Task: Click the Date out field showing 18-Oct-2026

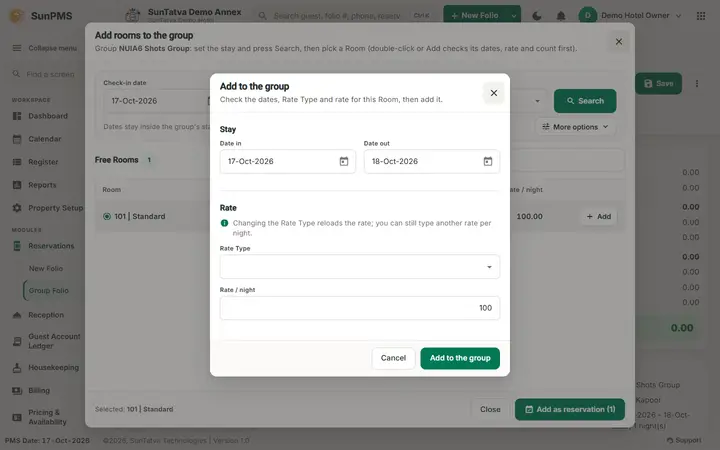Action: [432, 161]
